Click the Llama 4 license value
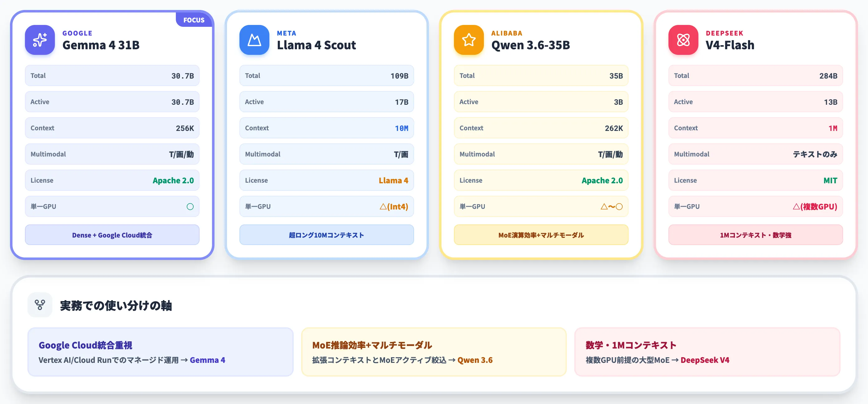The height and width of the screenshot is (404, 868). tap(393, 180)
